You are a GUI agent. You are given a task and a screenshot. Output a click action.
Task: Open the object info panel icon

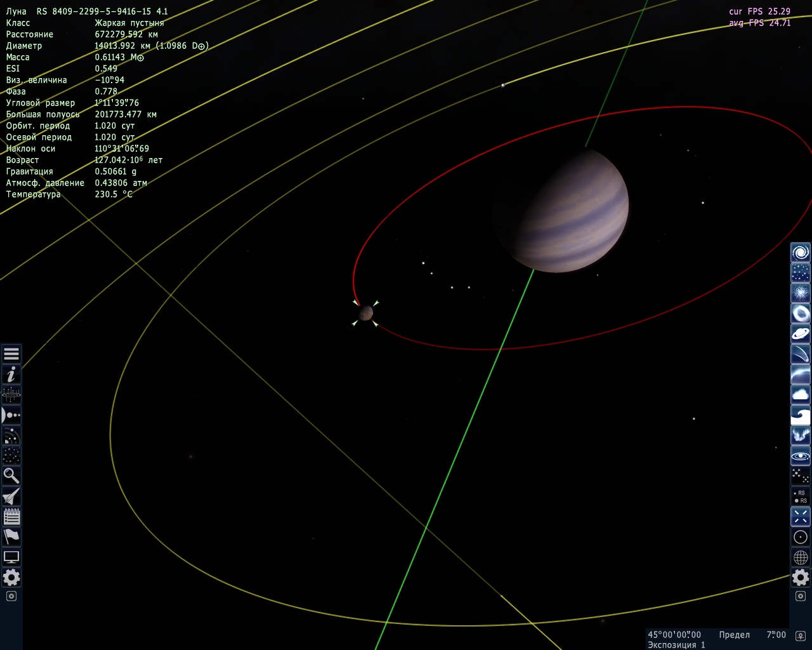(x=11, y=374)
